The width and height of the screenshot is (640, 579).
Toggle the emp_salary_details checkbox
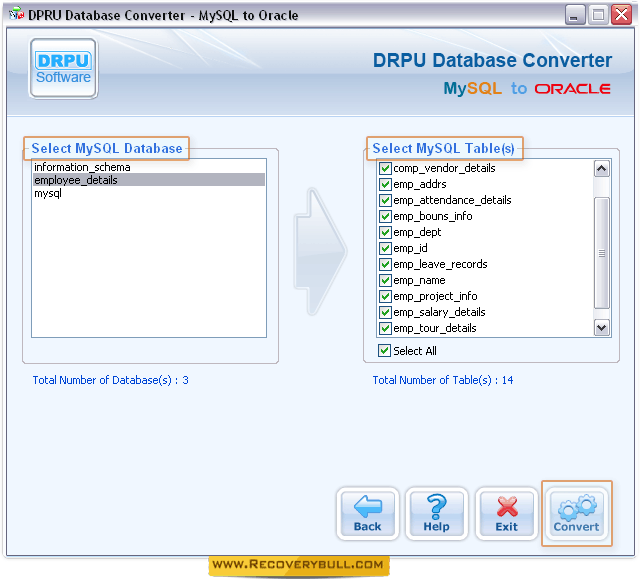[385, 312]
